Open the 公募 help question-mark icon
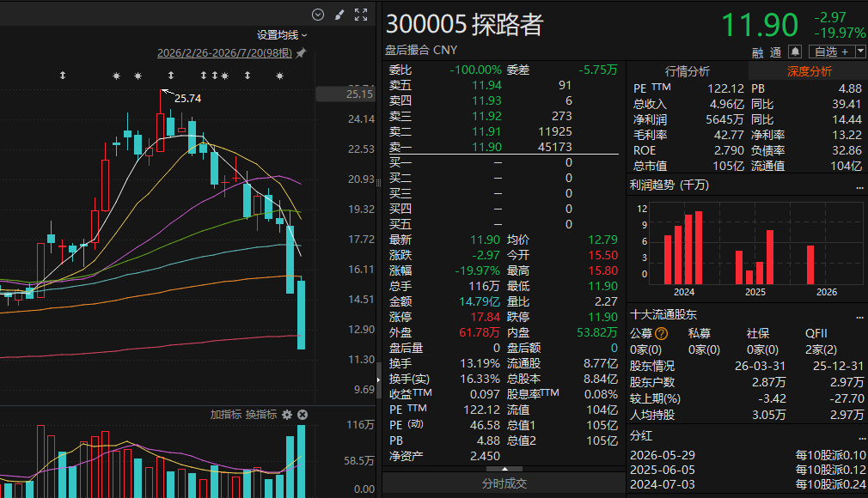This screenshot has height=498, width=868. [662, 334]
